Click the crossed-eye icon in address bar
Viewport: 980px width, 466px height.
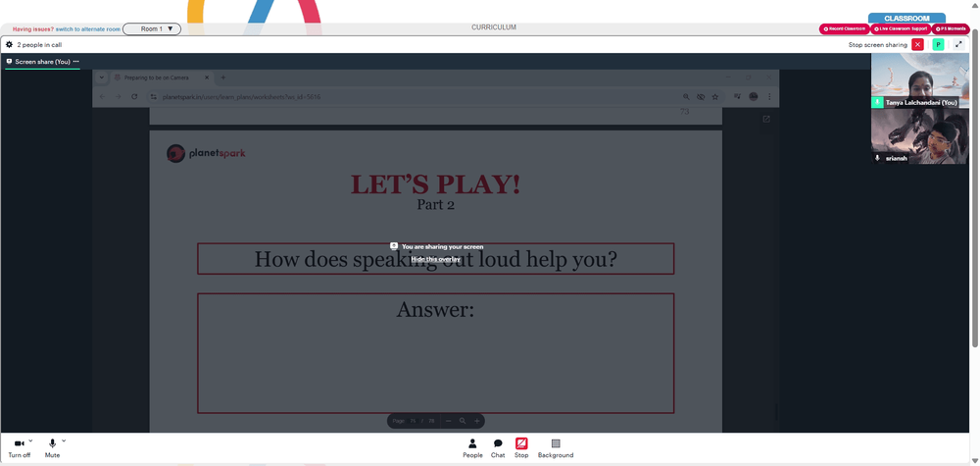click(701, 97)
